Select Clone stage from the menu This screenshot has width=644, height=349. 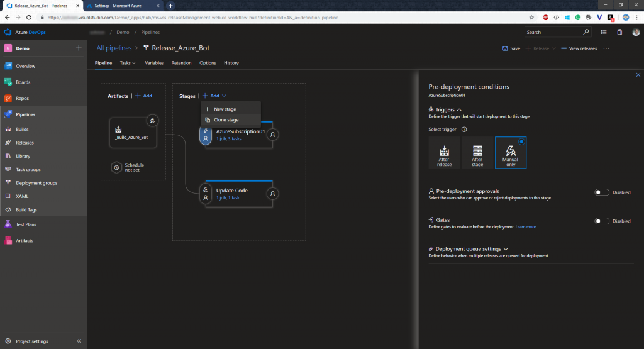pyautogui.click(x=231, y=120)
